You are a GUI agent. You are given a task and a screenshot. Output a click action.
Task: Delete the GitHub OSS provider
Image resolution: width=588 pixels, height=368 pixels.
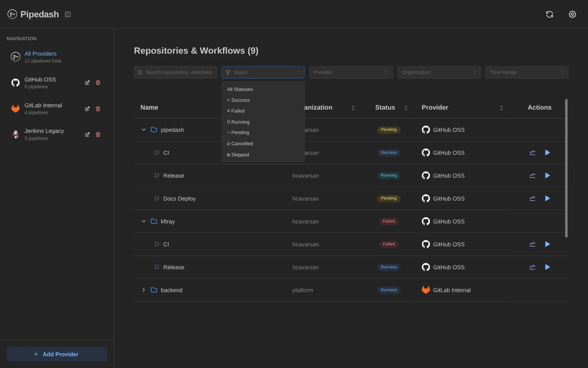[98, 82]
